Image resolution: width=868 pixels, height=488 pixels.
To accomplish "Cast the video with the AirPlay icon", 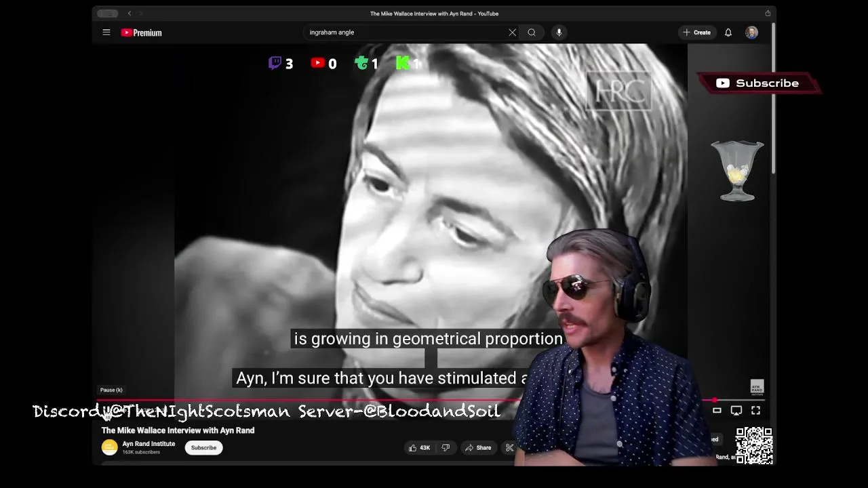I will [x=736, y=411].
